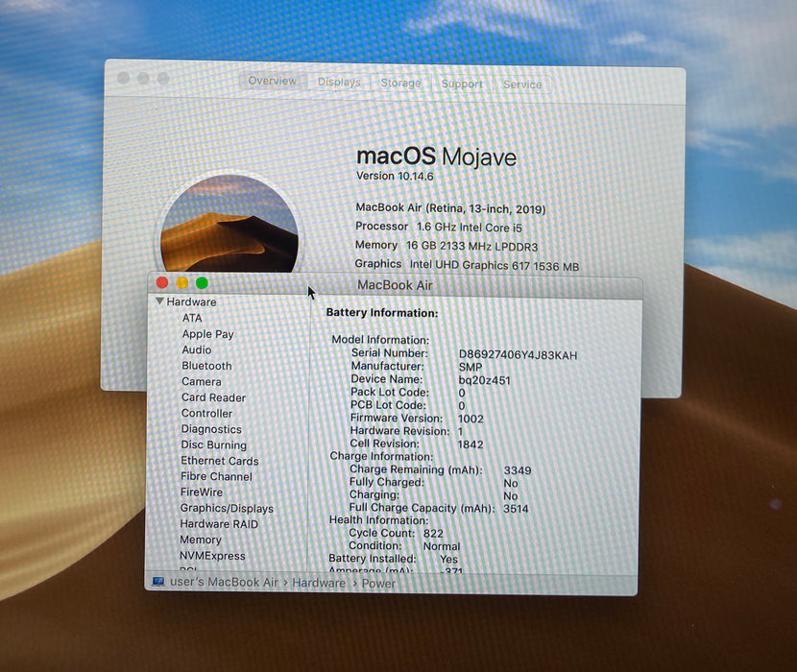The image size is (797, 672).
Task: Select Graphics/Displays in the sidebar
Action: click(x=227, y=509)
